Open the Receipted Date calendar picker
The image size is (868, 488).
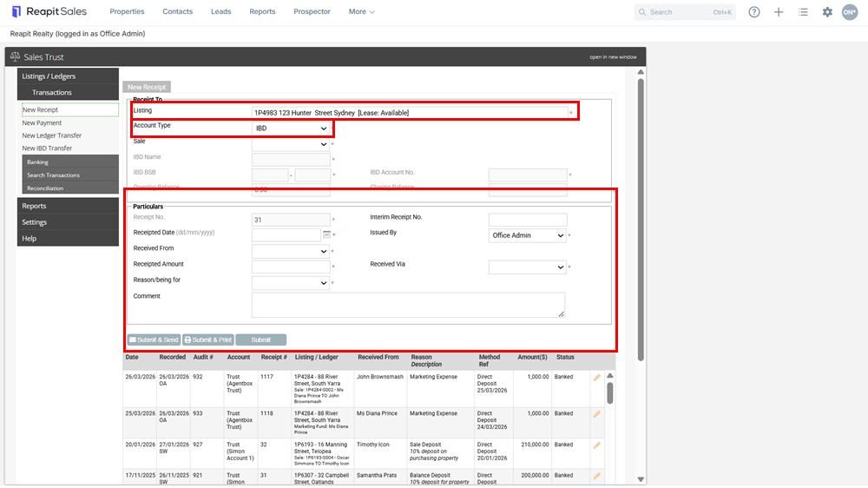326,234
